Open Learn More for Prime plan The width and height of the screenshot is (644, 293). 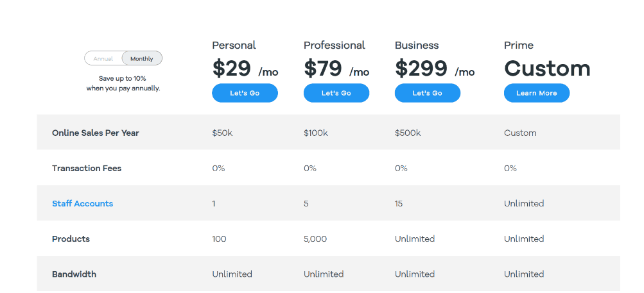coord(537,93)
